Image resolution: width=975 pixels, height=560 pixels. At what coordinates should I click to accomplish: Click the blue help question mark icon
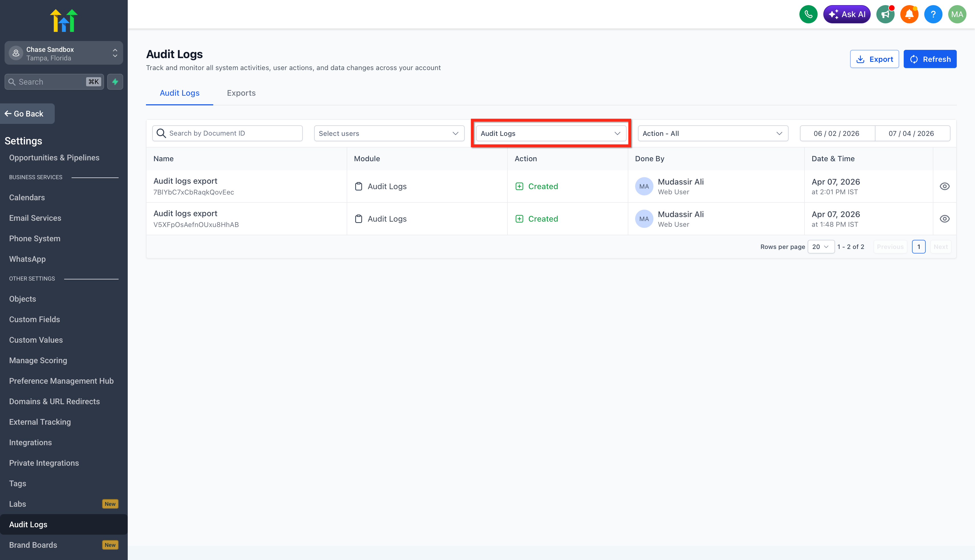click(933, 15)
